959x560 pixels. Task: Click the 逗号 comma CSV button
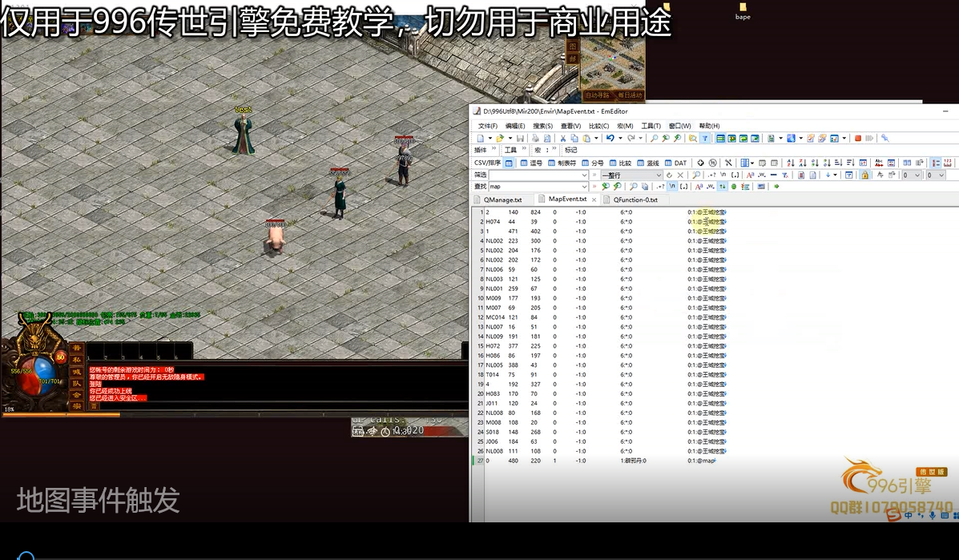pos(531,163)
